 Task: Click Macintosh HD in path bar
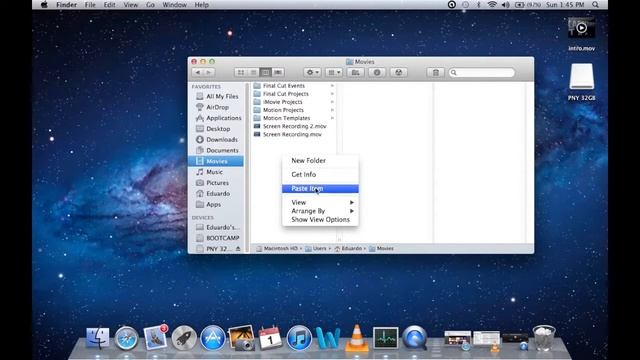(x=277, y=248)
